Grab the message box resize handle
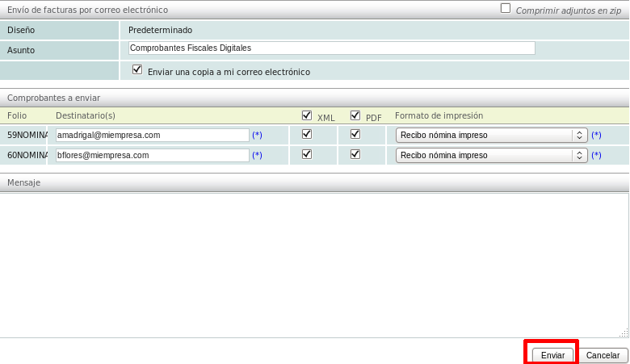 [x=624, y=333]
